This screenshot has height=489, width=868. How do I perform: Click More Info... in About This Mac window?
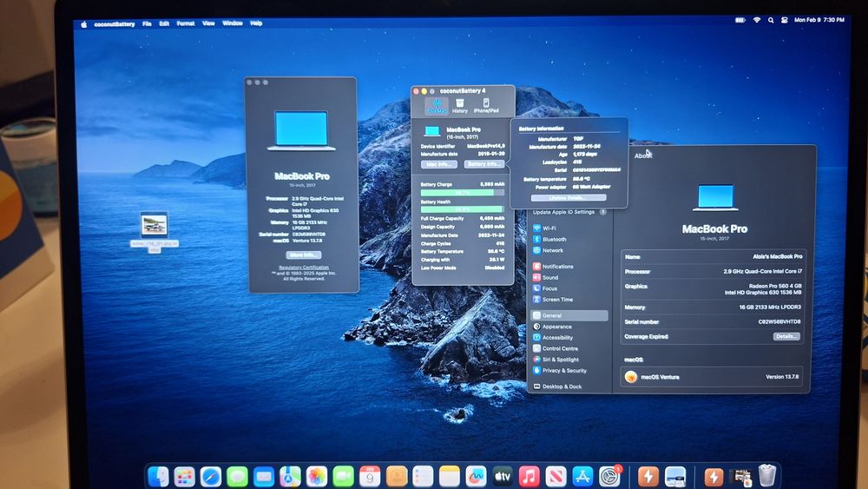[x=304, y=255]
